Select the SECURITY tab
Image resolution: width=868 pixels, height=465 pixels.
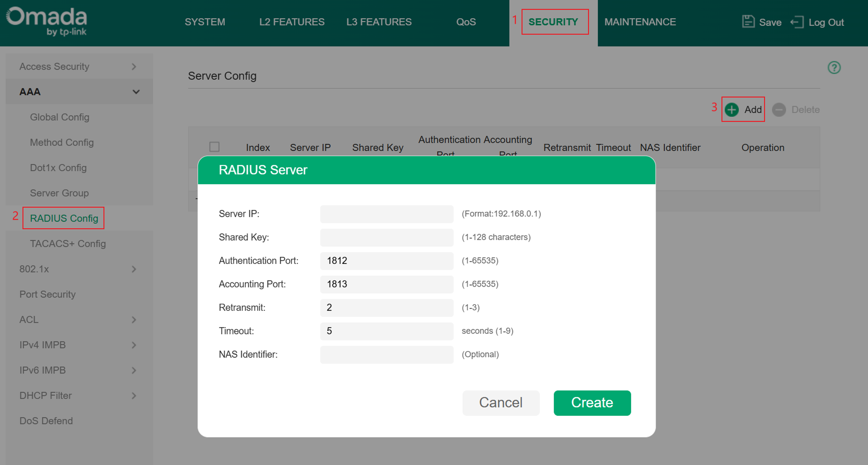click(553, 22)
